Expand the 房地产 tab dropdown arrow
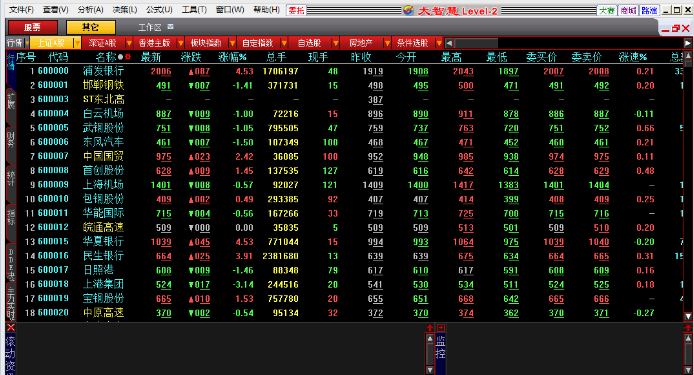The width and height of the screenshot is (694, 375). (387, 43)
